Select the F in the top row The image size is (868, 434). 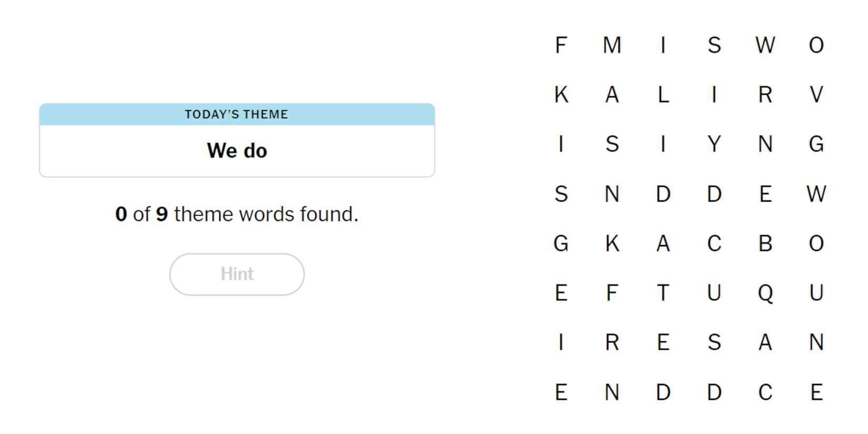click(x=561, y=45)
